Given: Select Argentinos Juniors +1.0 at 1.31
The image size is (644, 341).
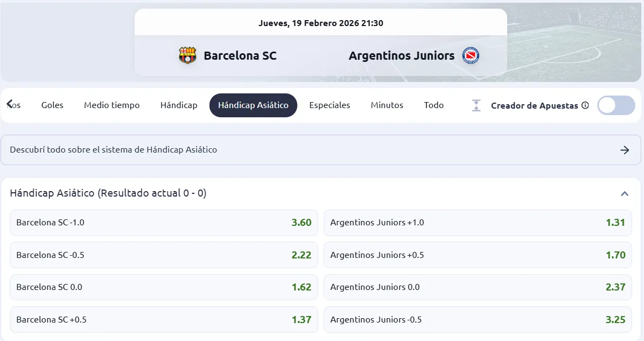Looking at the screenshot, I should [478, 223].
